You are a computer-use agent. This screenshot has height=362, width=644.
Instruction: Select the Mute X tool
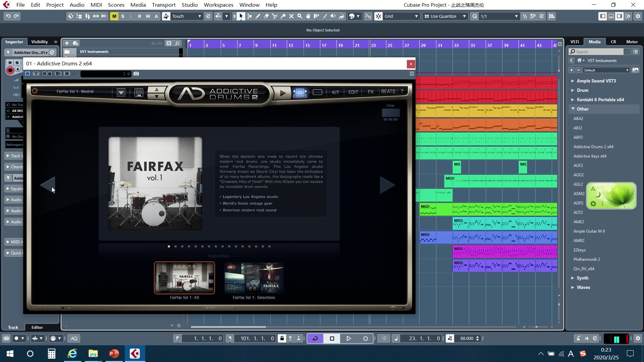pyautogui.click(x=291, y=16)
